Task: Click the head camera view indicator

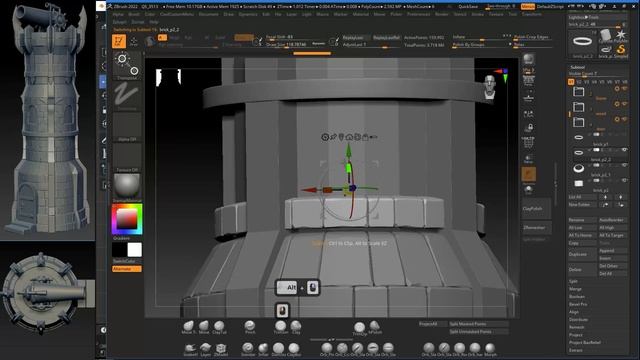Action: click(x=490, y=87)
